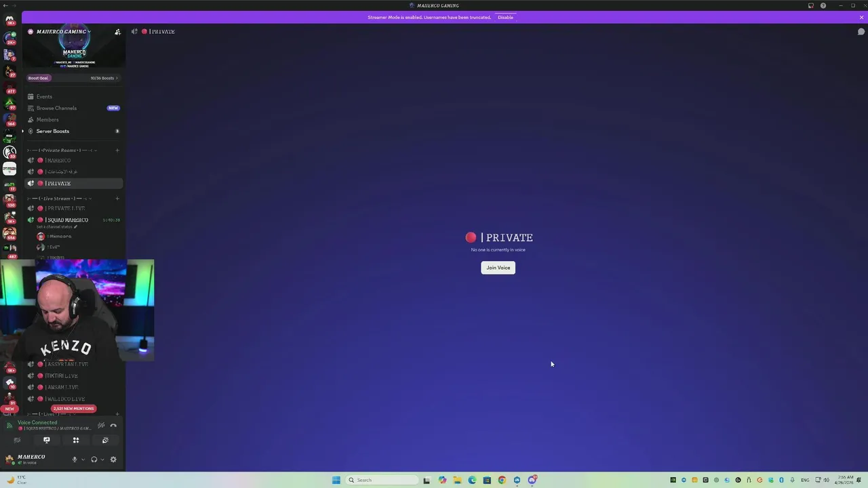Create a channel in the Live Stream category

(117, 199)
